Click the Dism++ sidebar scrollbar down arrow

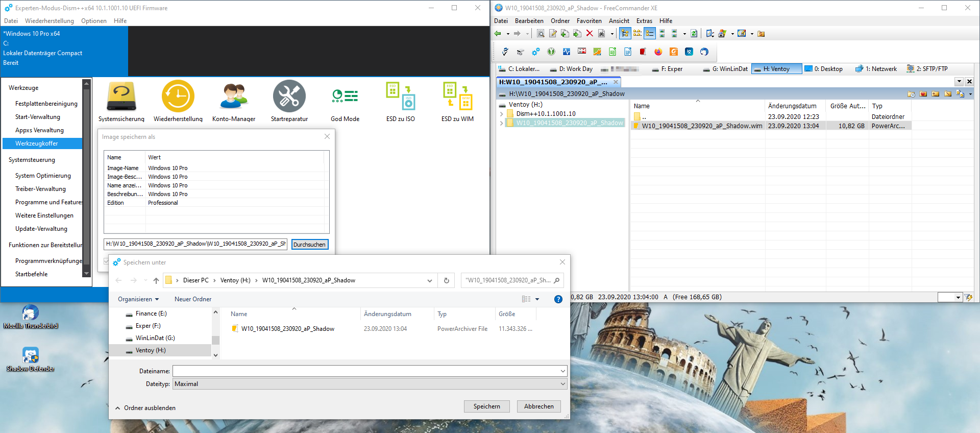pyautogui.click(x=86, y=274)
